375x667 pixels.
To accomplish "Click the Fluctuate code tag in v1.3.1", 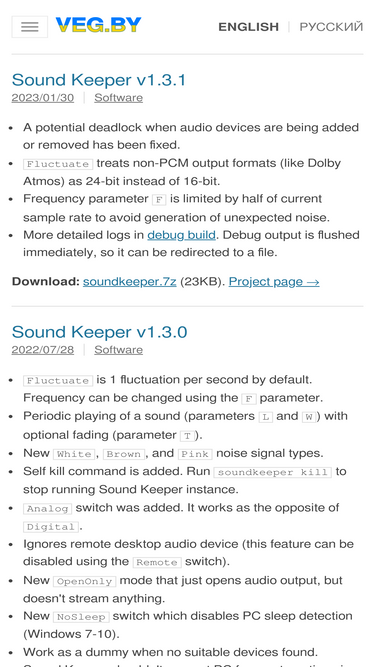I will (x=58, y=164).
